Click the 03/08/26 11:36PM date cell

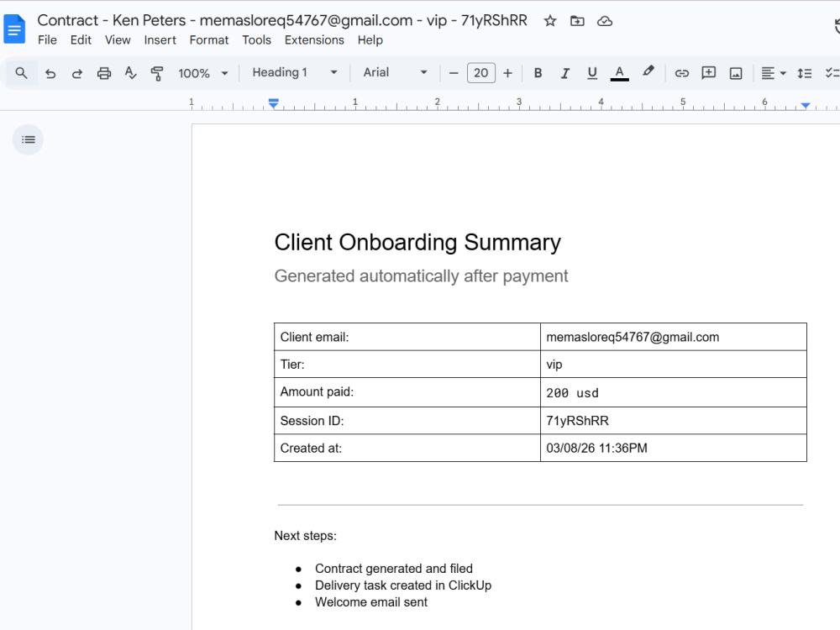pos(674,448)
